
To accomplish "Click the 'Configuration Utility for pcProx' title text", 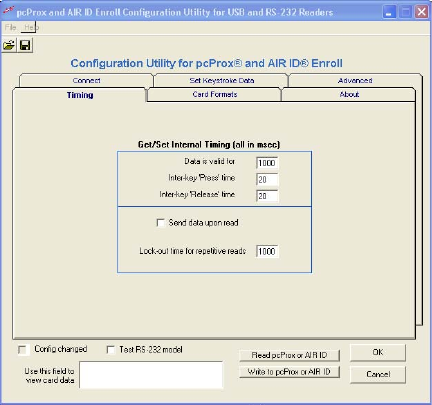I will tap(206, 63).
